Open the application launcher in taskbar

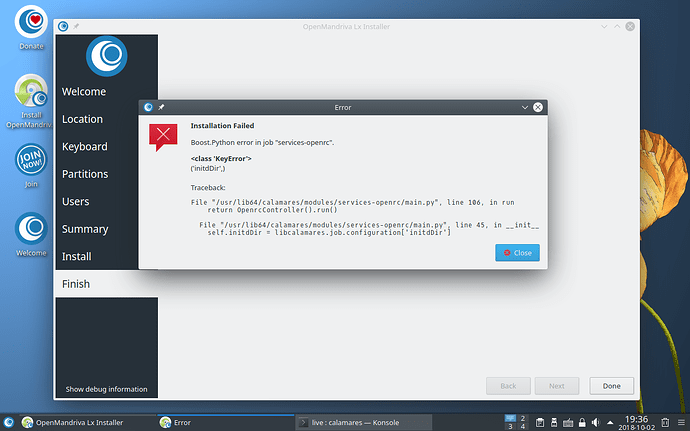(x=8, y=422)
